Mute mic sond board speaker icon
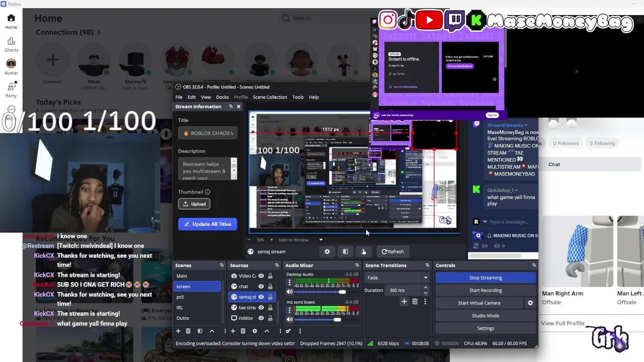The width and height of the screenshot is (644, 362). (x=289, y=320)
